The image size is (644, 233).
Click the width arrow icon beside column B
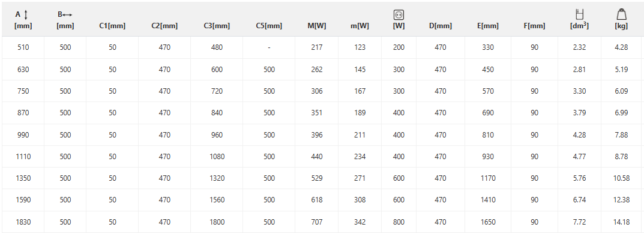tap(68, 15)
